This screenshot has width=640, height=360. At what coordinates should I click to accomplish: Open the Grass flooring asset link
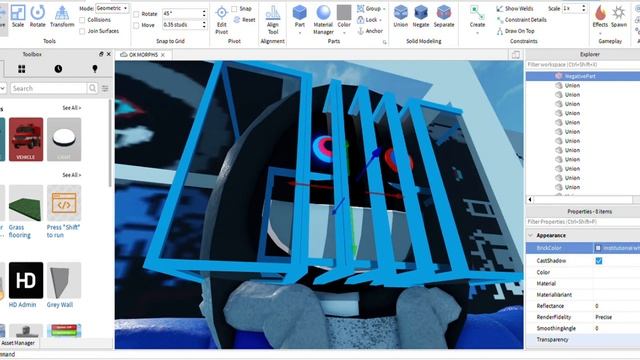(20, 231)
